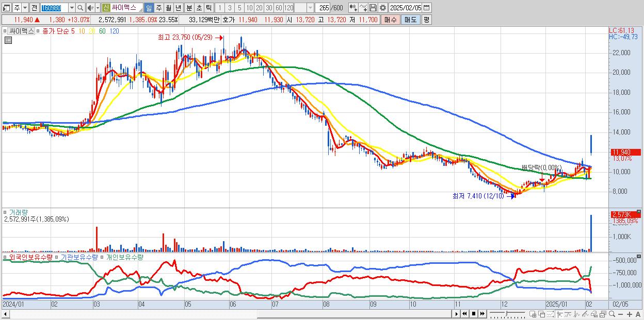Select the 일 daily chart period
Viewport: 644px width, 320px height.
point(149,8)
